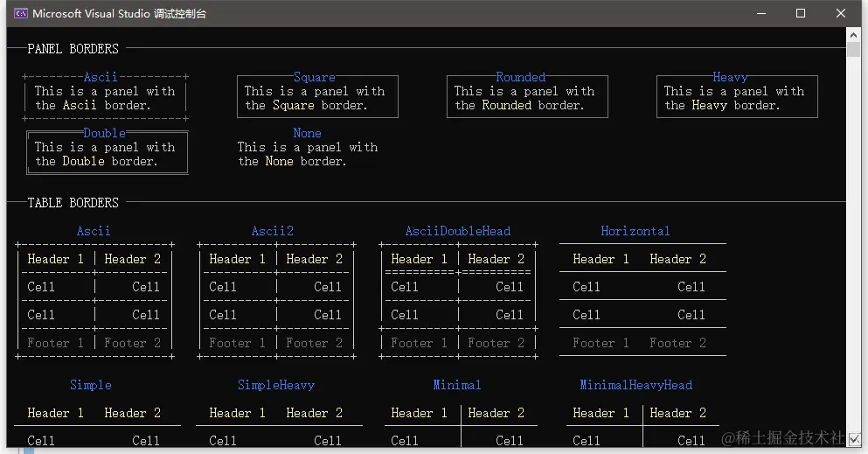Screen dimensions: 868x454
Task: Click the 'AsciiDoubleHead' table title
Action: (458, 231)
